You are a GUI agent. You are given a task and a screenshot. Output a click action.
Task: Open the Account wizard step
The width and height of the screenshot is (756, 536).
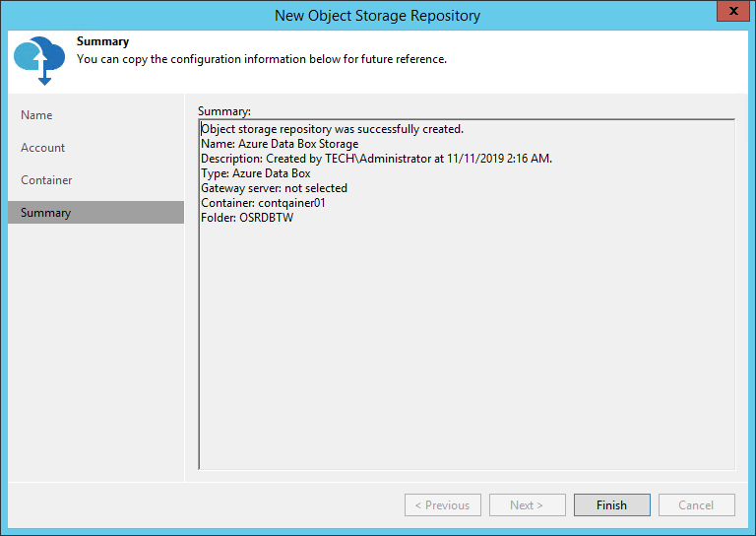tap(43, 148)
